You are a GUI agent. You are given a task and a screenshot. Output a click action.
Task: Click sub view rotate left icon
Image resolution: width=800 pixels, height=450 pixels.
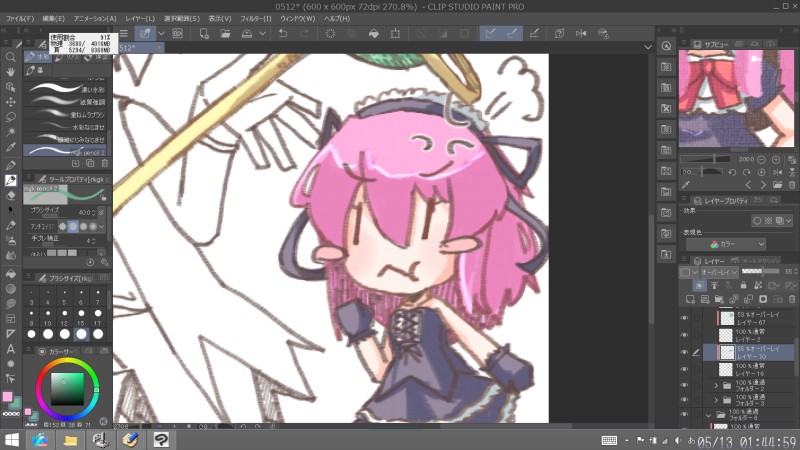(732, 172)
